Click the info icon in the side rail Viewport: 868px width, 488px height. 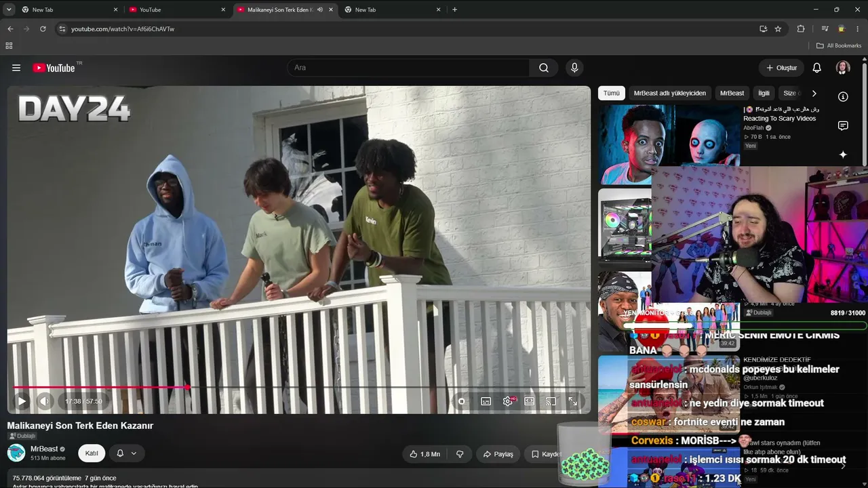point(843,96)
